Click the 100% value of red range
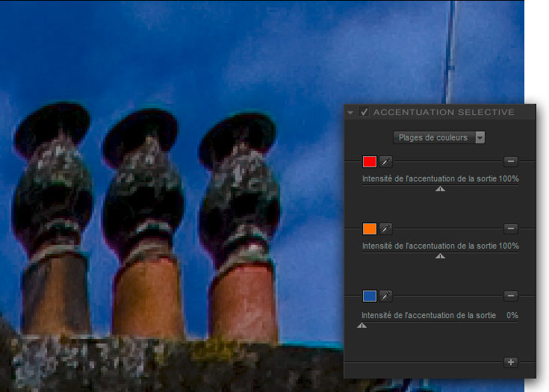549x392 pixels. click(x=509, y=178)
